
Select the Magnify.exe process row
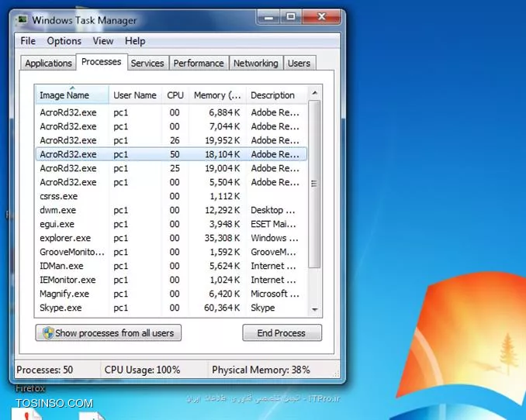171,294
